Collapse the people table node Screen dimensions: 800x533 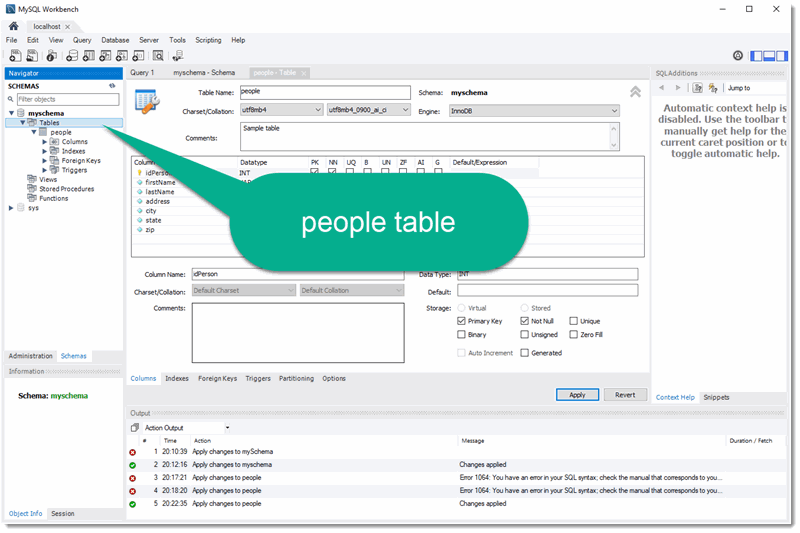34,132
